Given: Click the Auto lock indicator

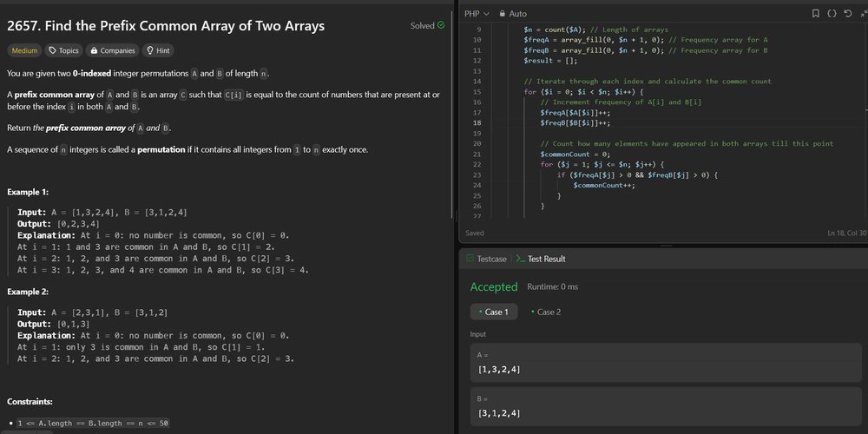Looking at the screenshot, I should tap(513, 13).
